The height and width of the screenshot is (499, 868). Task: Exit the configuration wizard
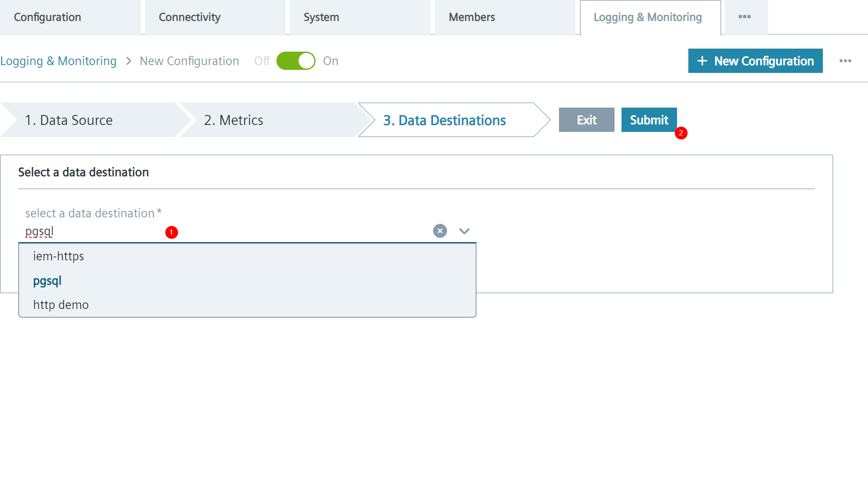[586, 120]
